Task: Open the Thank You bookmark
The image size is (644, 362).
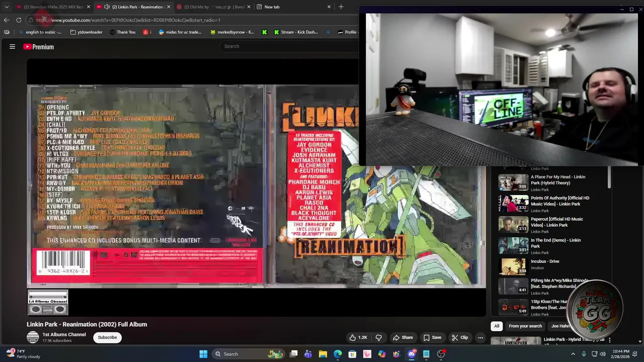Action: pyautogui.click(x=122, y=32)
